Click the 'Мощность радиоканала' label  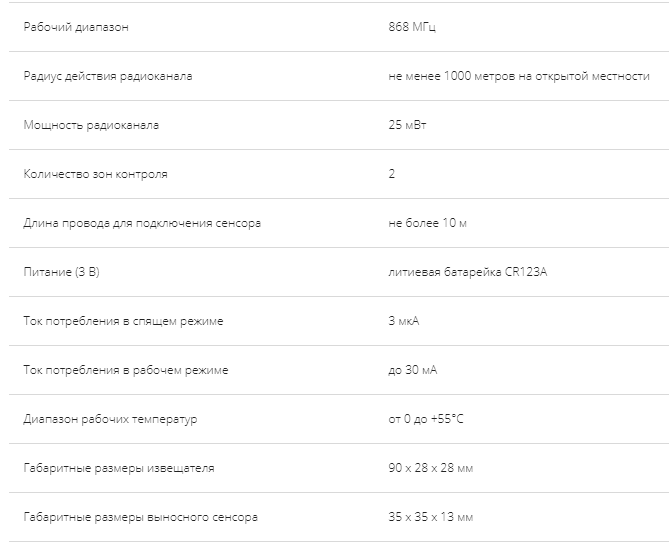(x=91, y=125)
